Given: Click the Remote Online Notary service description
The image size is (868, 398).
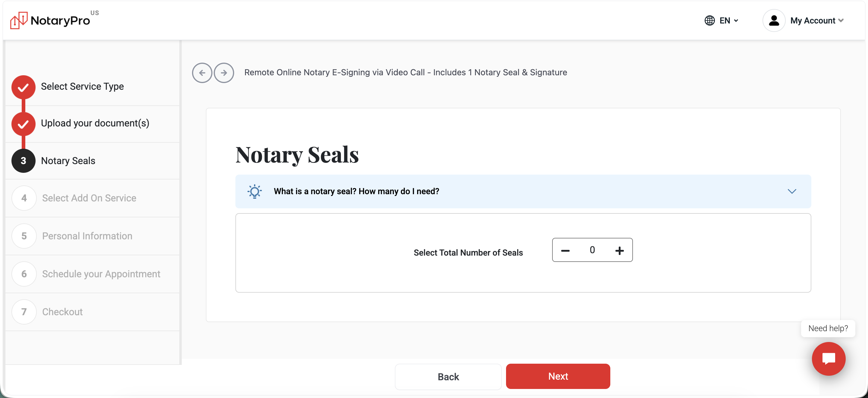Looking at the screenshot, I should coord(405,72).
